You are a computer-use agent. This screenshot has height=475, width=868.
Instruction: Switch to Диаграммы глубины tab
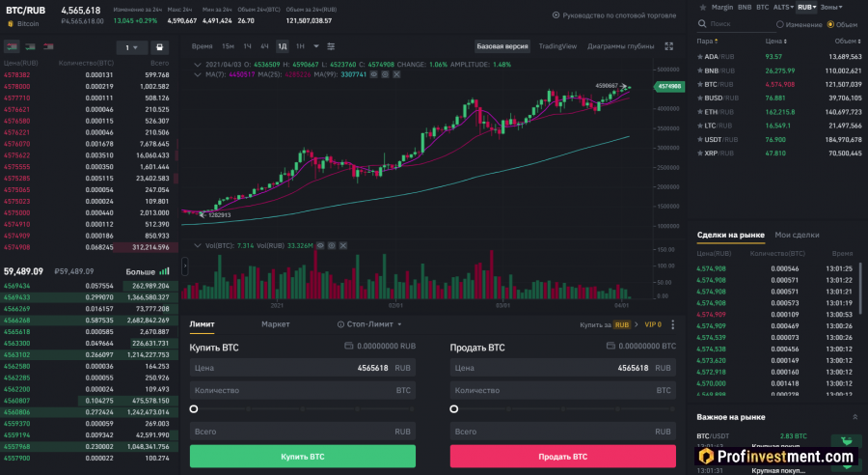[x=620, y=46]
